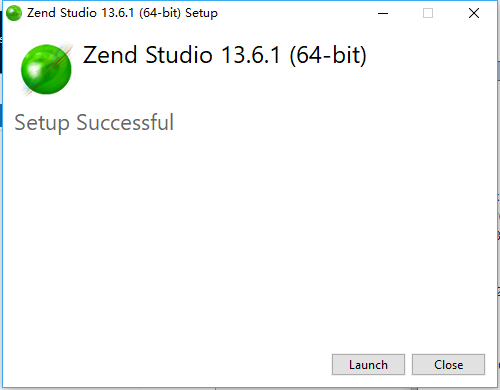Click the empty white area of the dialog
The width and height of the screenshot is (500, 390).
point(250,233)
